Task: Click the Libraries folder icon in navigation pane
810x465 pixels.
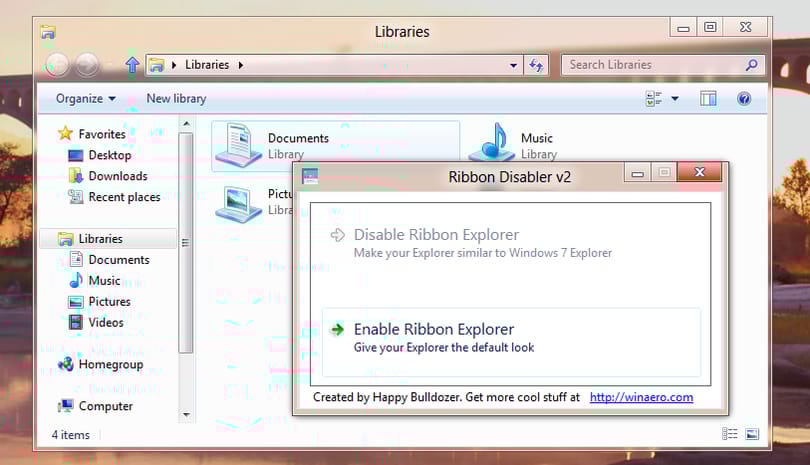Action: pos(66,239)
